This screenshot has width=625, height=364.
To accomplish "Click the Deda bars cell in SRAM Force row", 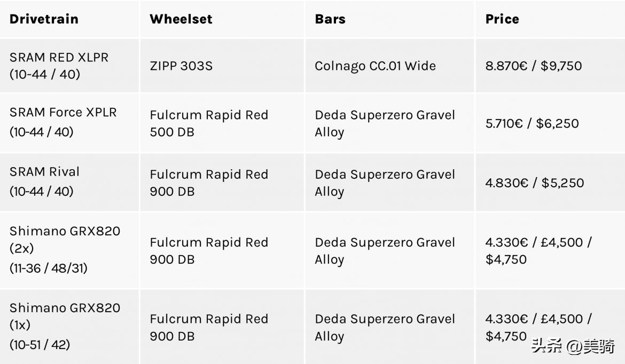I will pos(385,123).
